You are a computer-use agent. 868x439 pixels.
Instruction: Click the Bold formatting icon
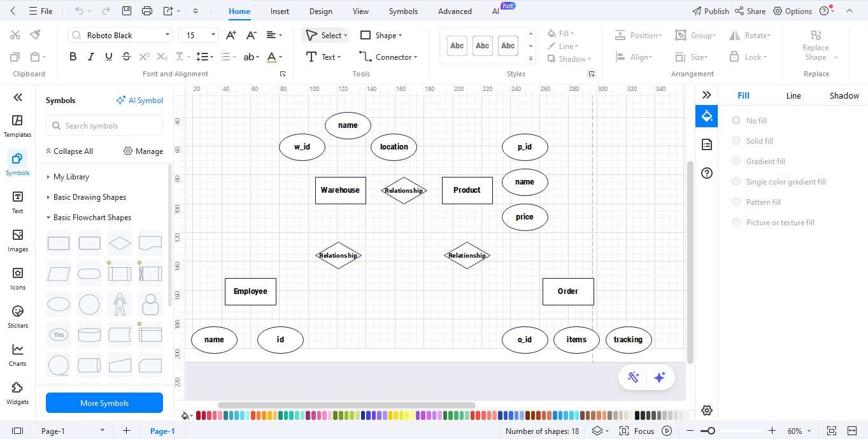pos(73,57)
